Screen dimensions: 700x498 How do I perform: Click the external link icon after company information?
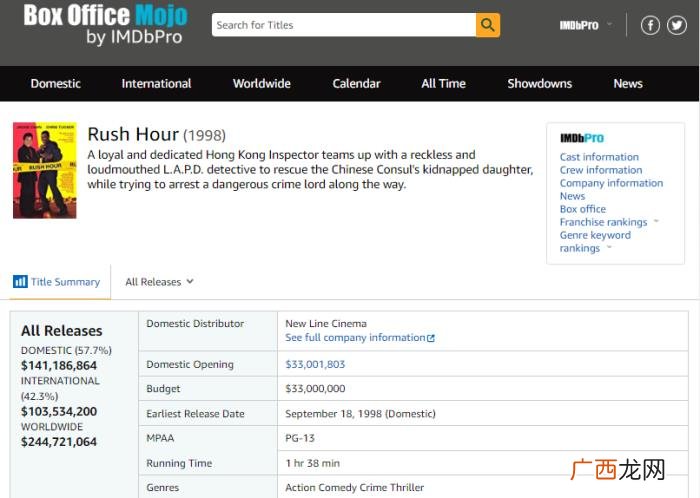point(431,338)
